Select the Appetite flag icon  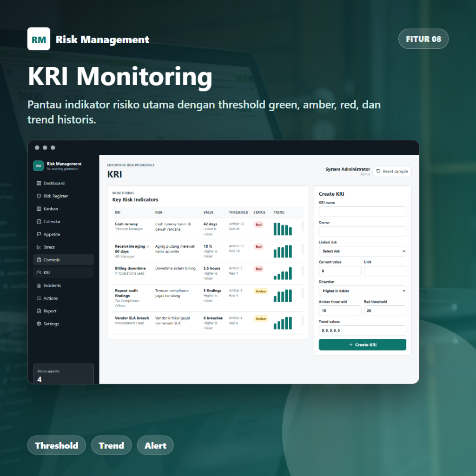[39, 234]
